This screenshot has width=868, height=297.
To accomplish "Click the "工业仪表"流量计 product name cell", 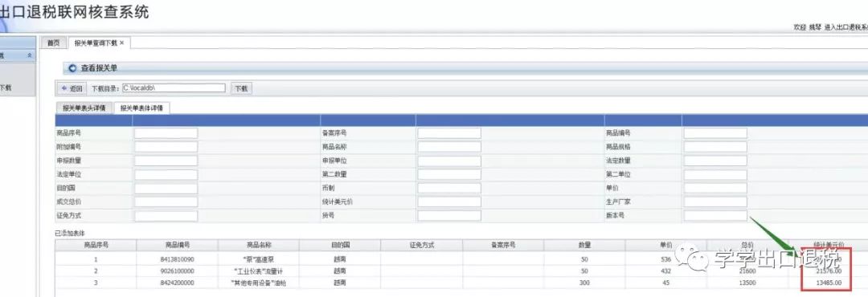I will (259, 271).
